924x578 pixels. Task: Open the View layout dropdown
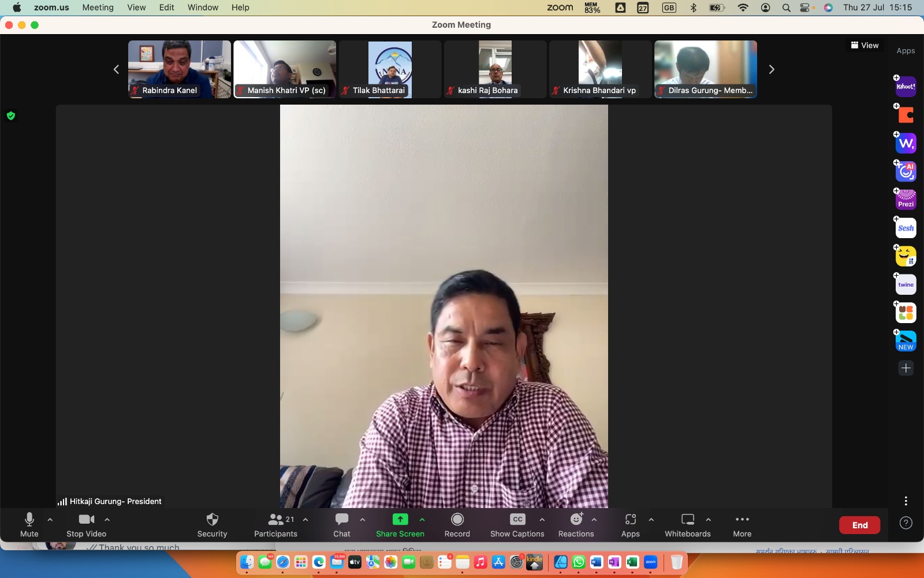tap(865, 45)
